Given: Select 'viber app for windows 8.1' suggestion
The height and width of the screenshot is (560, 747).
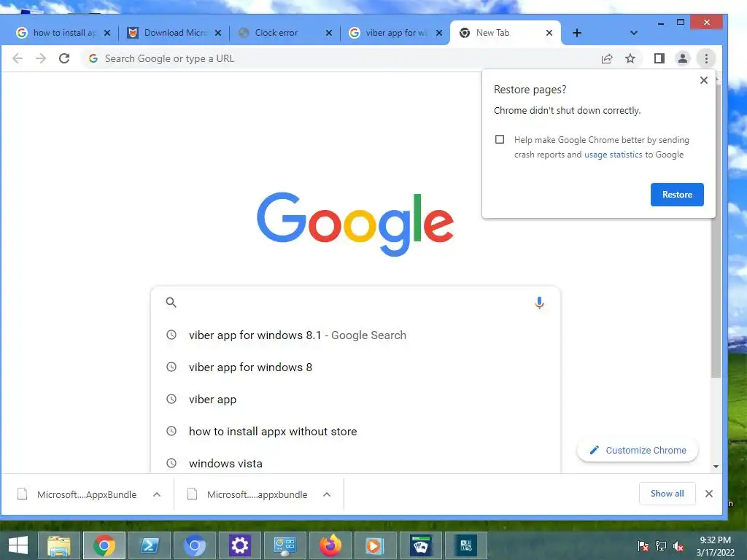Looking at the screenshot, I should (355, 335).
